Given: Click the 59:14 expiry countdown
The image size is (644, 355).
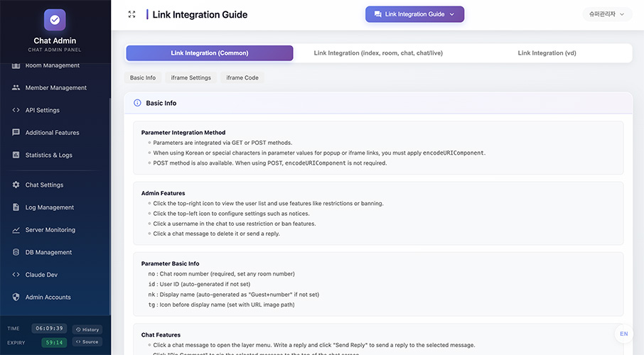Looking at the screenshot, I should click(54, 342).
